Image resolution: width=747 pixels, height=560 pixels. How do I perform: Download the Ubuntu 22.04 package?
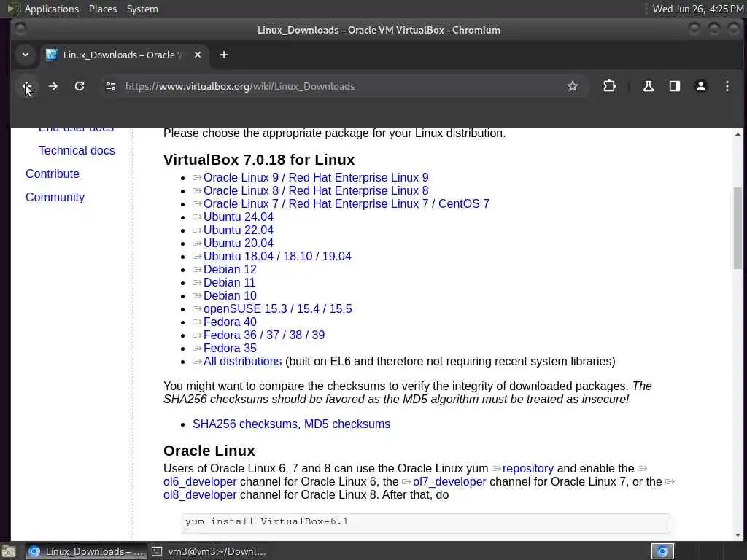click(239, 230)
